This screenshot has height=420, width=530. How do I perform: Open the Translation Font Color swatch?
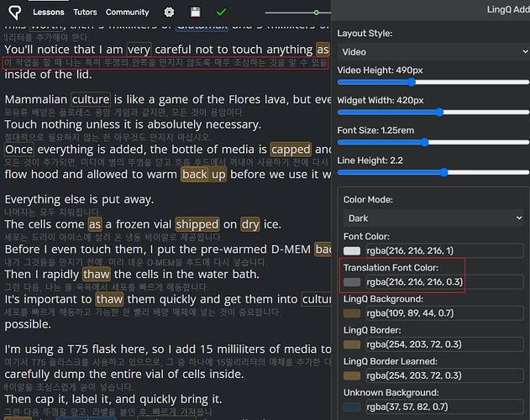point(352,282)
